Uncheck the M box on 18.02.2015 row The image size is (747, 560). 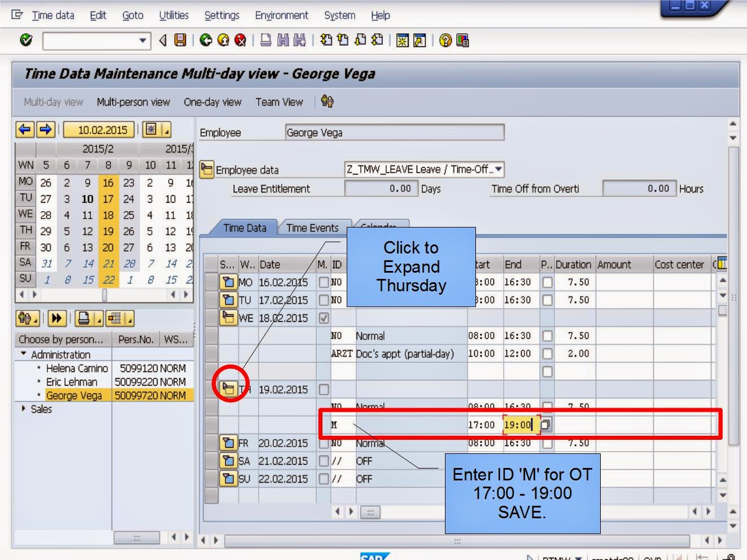pos(324,317)
